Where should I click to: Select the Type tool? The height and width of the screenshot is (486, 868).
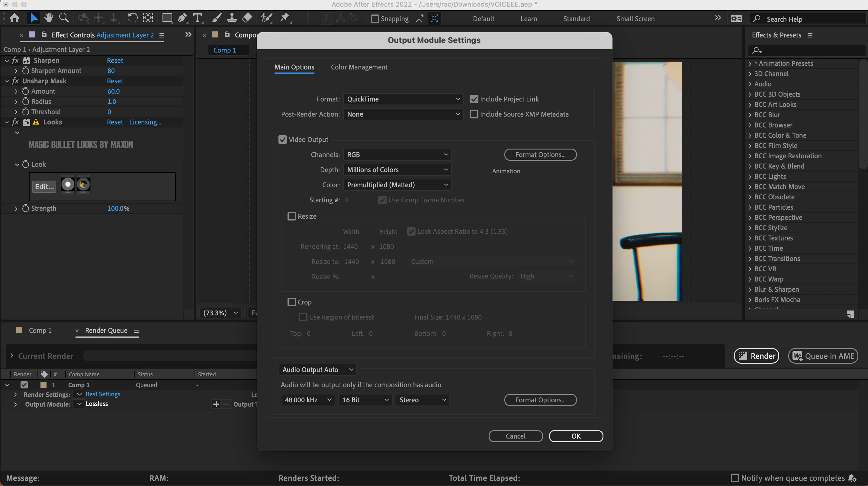pyautogui.click(x=198, y=18)
